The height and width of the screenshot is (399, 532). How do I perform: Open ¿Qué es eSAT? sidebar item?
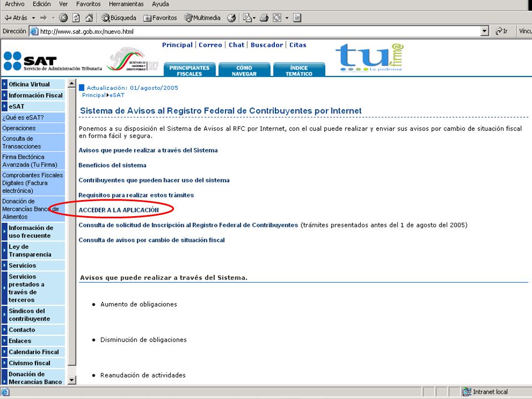point(33,117)
